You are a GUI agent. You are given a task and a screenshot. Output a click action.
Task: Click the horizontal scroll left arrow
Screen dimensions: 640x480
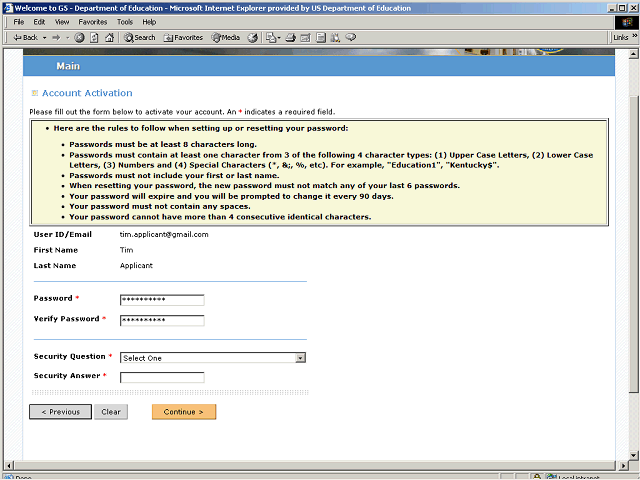(x=9, y=465)
